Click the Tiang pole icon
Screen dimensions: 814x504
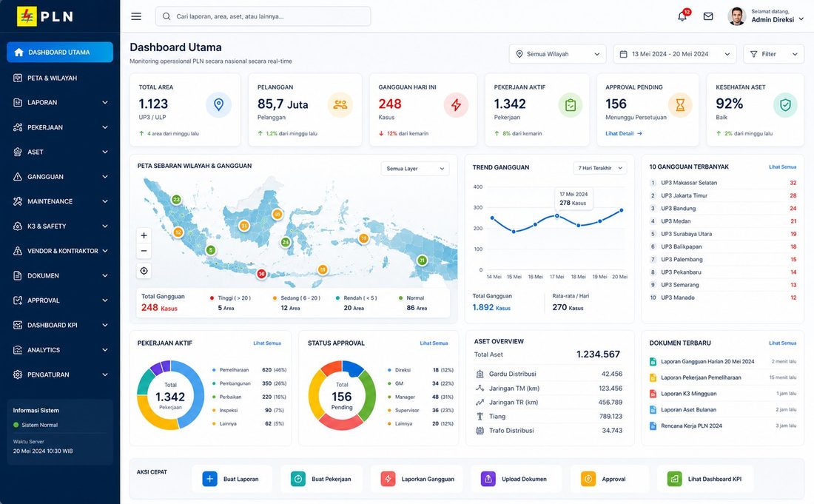(480, 416)
